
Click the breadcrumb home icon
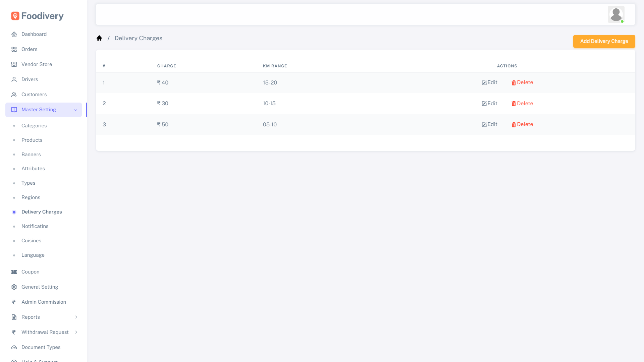coord(99,38)
